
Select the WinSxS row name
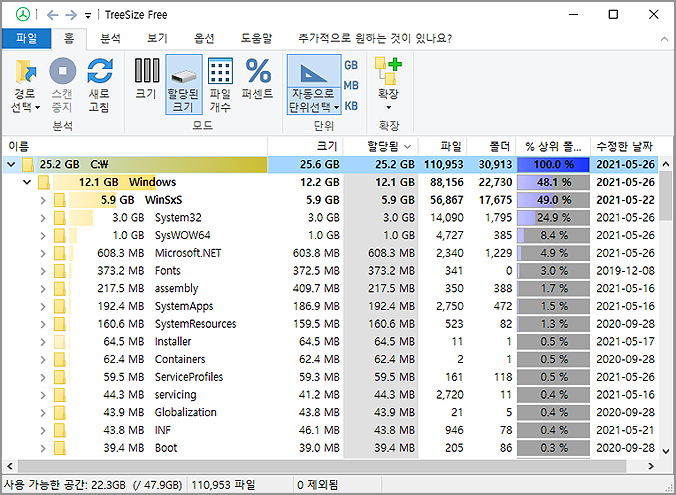coord(163,200)
